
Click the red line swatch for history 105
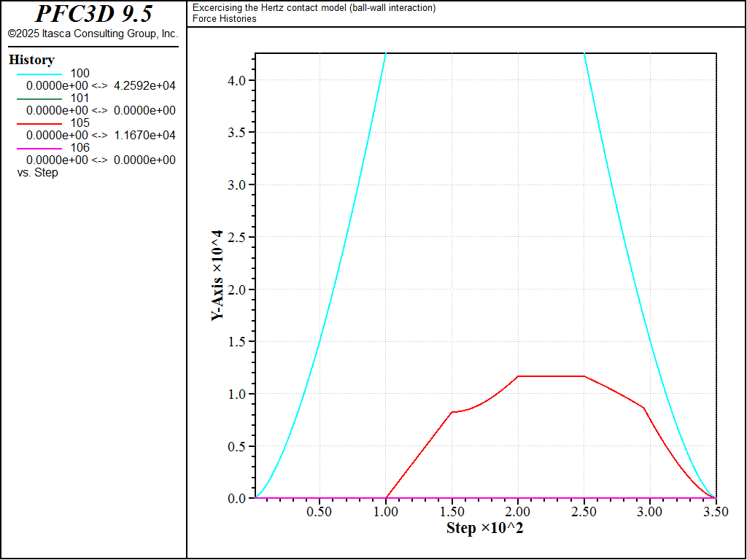tap(39, 124)
